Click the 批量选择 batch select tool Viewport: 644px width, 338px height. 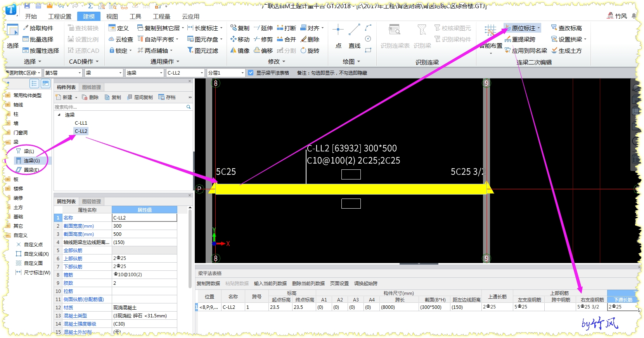[x=38, y=39]
